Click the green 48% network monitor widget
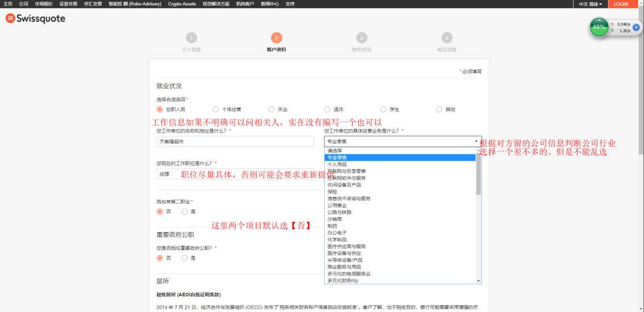 pos(599,27)
